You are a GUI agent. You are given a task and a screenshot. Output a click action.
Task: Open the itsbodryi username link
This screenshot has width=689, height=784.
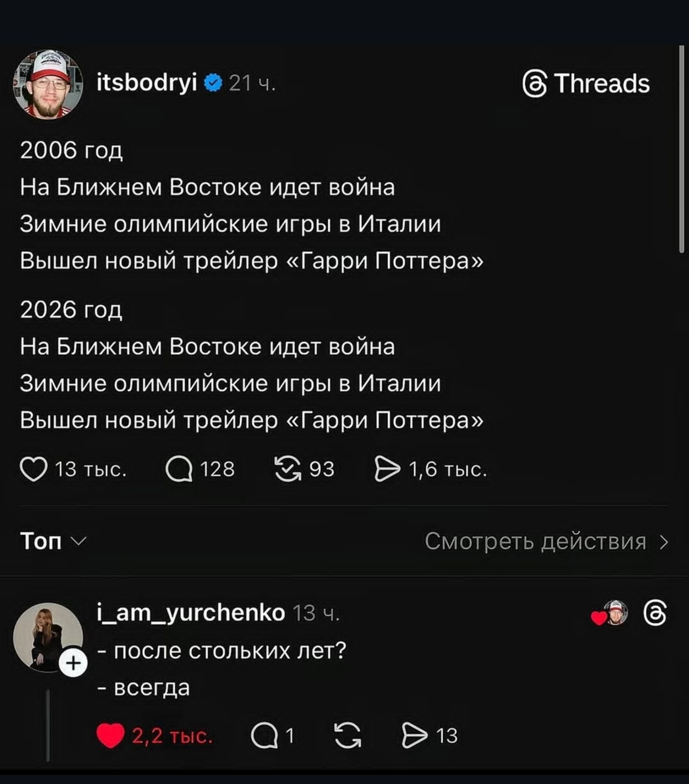pos(147,84)
